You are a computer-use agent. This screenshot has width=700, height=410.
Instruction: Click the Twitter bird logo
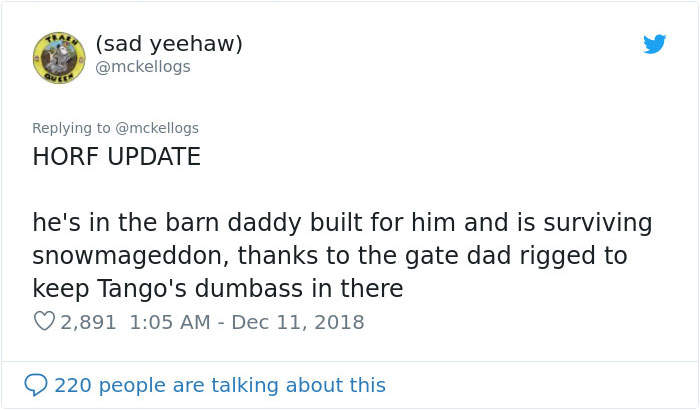click(x=655, y=44)
